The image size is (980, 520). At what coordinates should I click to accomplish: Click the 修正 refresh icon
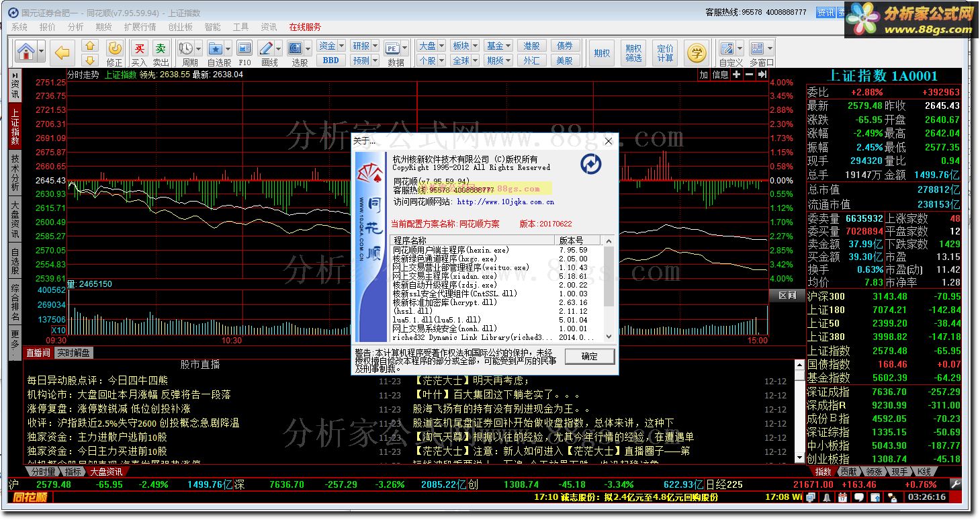[x=115, y=48]
